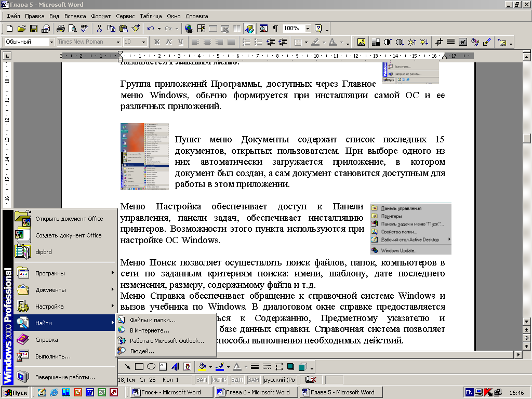Open the Office help assistant icon
This screenshot has height=399, width=532.
[318, 29]
